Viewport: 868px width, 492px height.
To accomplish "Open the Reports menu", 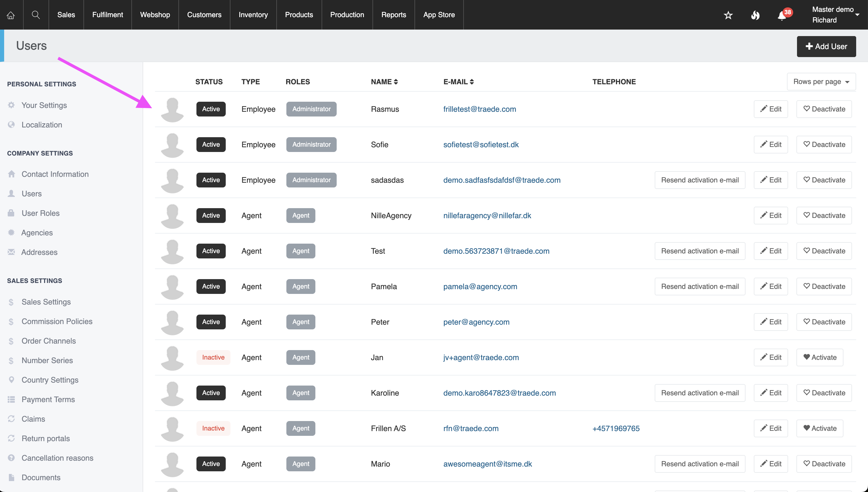I will pyautogui.click(x=393, y=15).
